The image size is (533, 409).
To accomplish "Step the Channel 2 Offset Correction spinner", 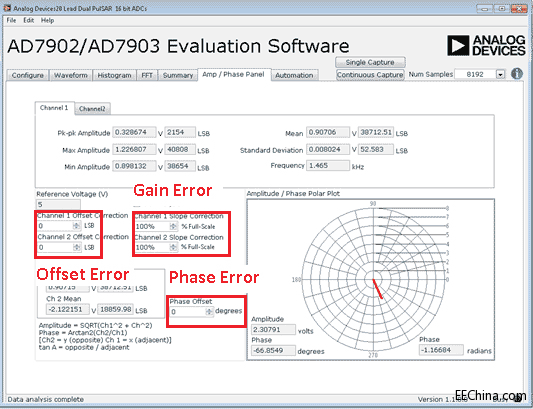I will pyautogui.click(x=77, y=247).
